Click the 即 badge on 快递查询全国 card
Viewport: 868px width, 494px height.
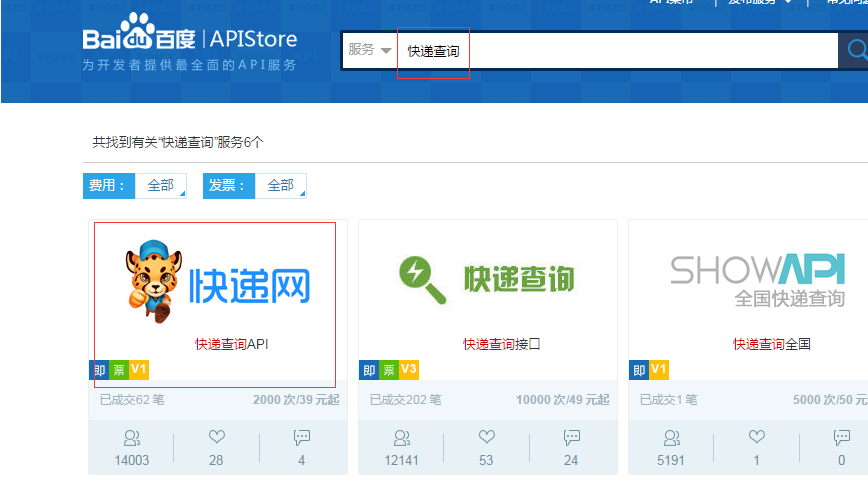[x=639, y=370]
